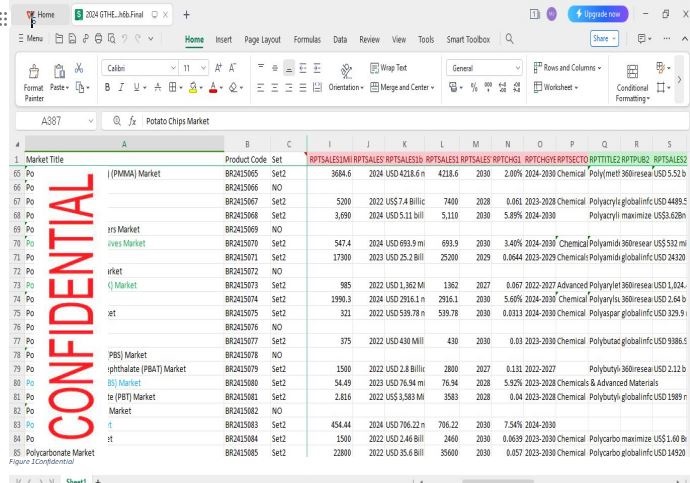The width and height of the screenshot is (690, 483).
Task: Toggle Italic formatting
Action: pos(121,88)
